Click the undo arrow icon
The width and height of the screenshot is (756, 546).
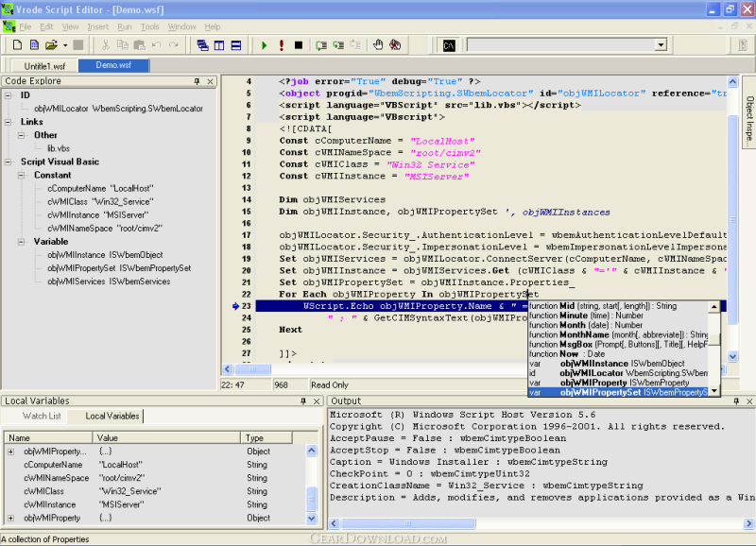pos(157,45)
